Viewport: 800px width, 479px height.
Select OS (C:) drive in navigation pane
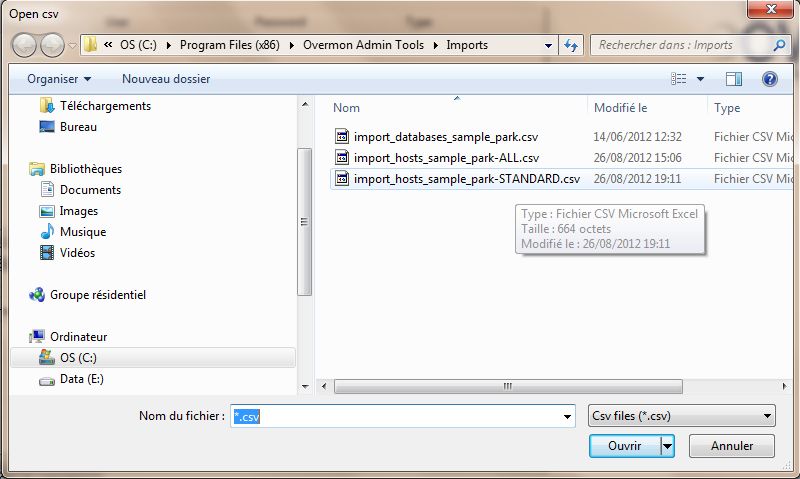click(x=153, y=358)
